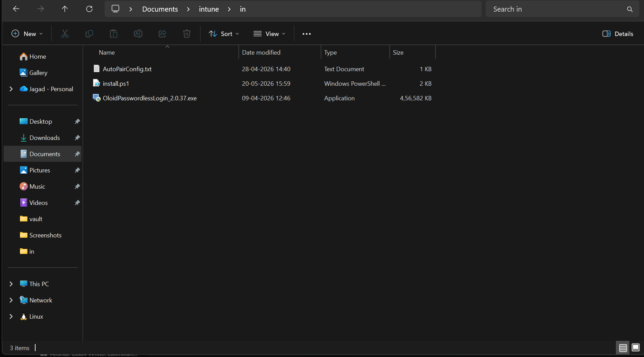644x357 pixels.
Task: Select AutoPairConfig.txt file name
Action: coord(127,69)
